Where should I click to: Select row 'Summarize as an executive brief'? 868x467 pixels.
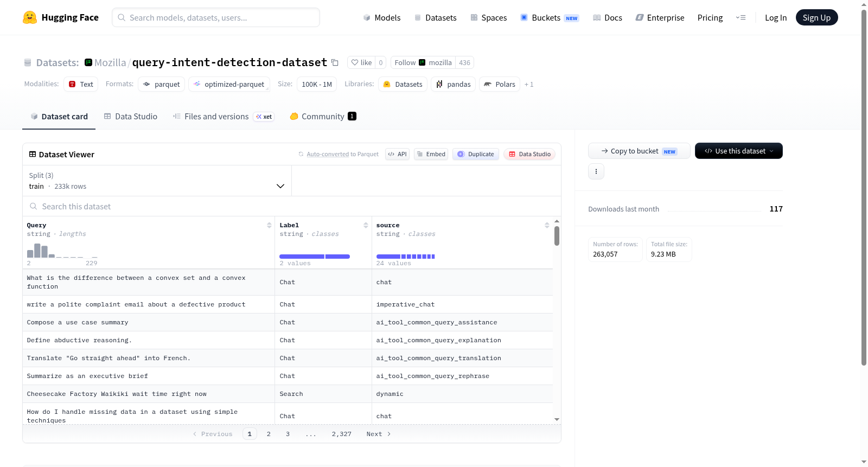(x=288, y=376)
